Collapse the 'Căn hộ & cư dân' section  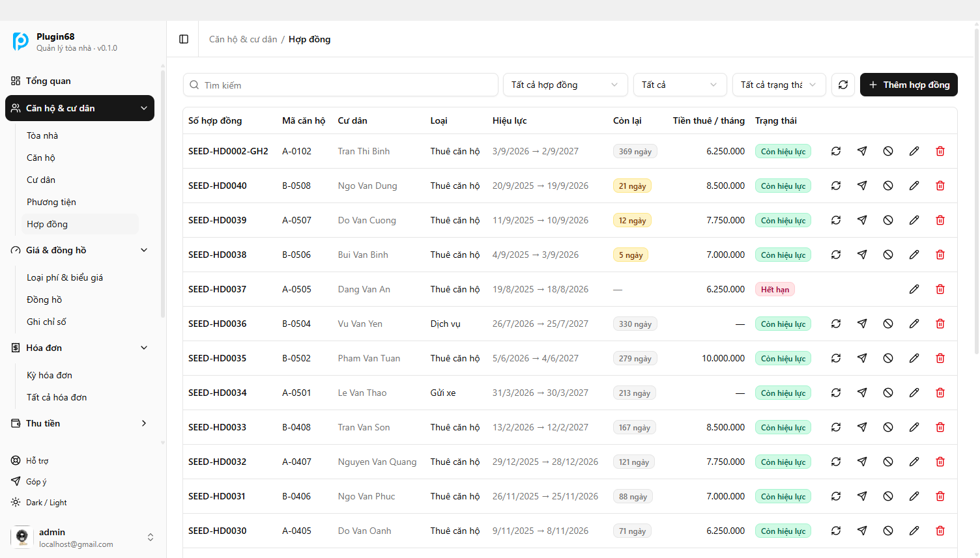pyautogui.click(x=79, y=108)
